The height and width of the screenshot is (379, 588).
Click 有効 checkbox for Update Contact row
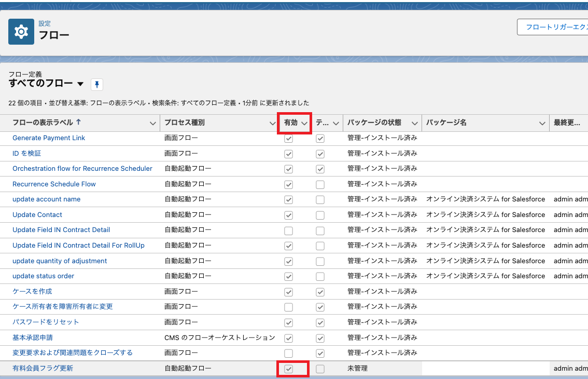pos(288,215)
